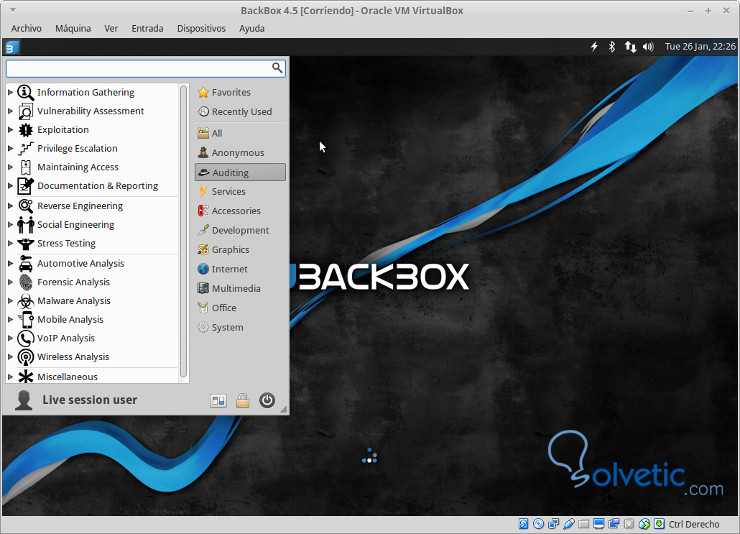Select the Services category
Screen dimensions: 740x534
pos(240,192)
